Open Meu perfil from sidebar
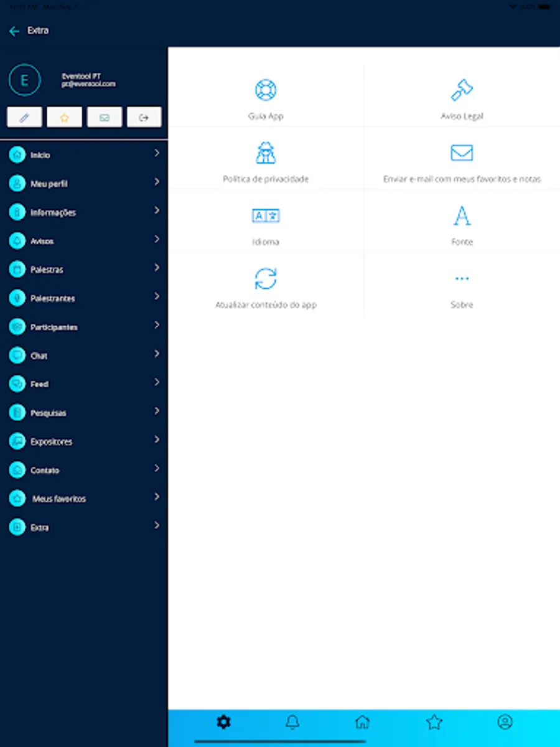The width and height of the screenshot is (560, 747). [84, 184]
